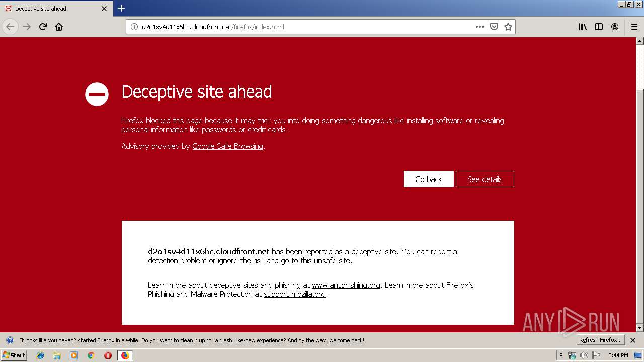Dismiss the refresh Firefox notification bar
The image size is (644, 362).
pyautogui.click(x=633, y=340)
